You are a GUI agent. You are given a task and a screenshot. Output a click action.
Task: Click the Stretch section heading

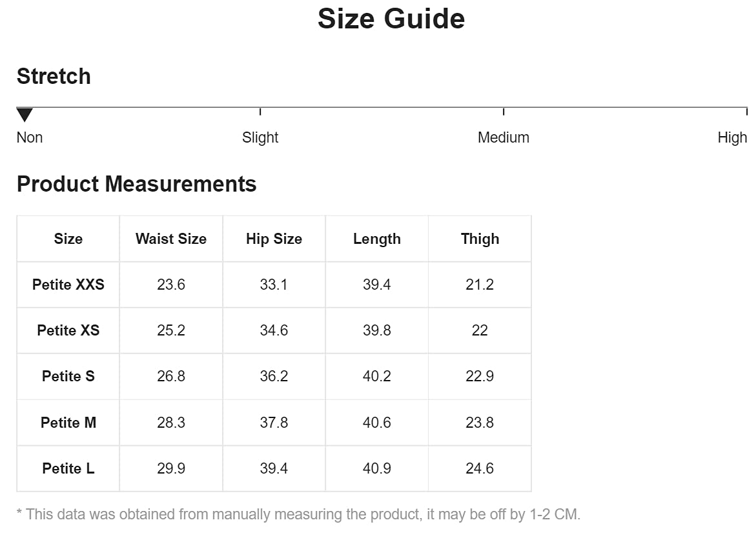tap(54, 76)
